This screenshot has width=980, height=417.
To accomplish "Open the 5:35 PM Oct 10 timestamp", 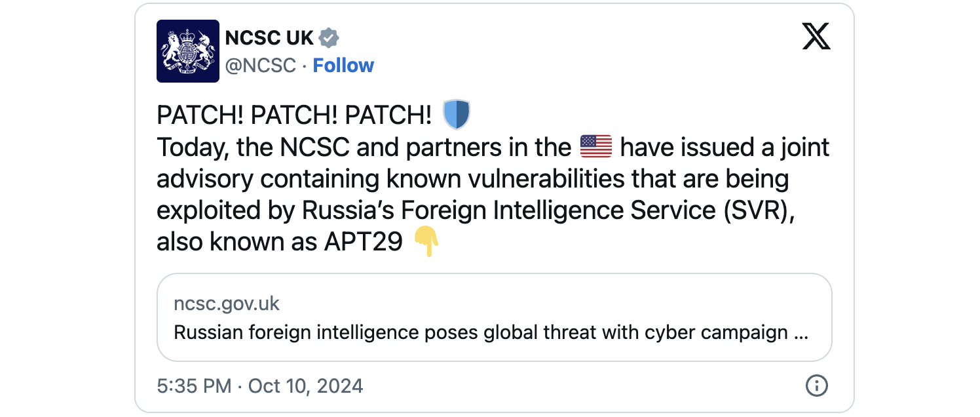I will (x=260, y=386).
